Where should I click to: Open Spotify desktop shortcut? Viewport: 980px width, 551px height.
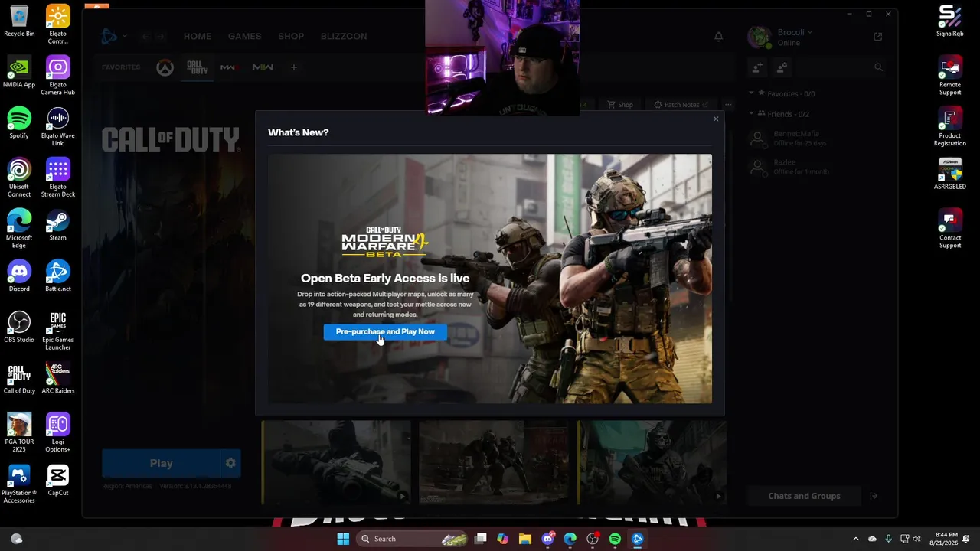click(19, 123)
